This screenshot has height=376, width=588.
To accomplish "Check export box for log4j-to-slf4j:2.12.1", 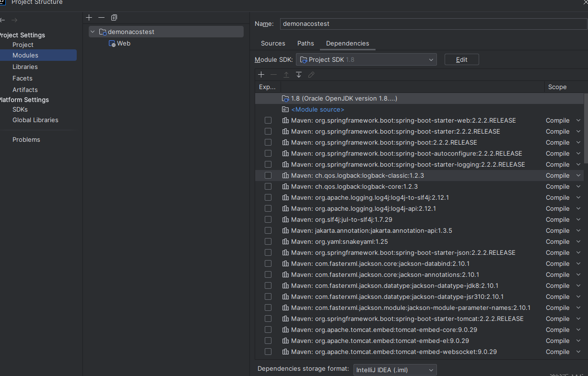I will [x=268, y=197].
